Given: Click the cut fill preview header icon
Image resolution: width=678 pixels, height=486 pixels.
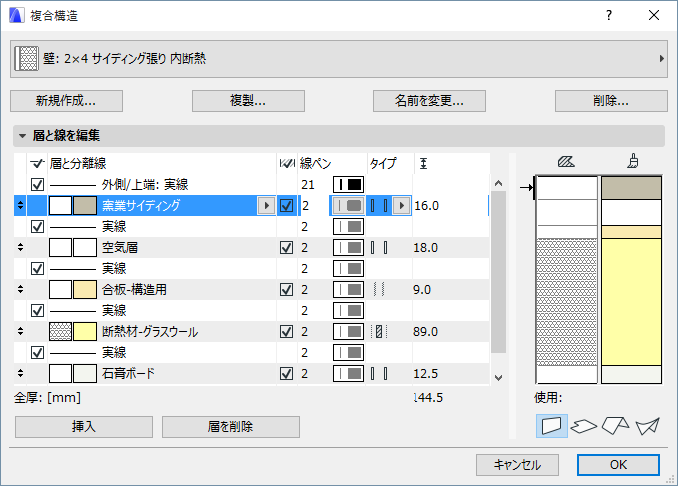Looking at the screenshot, I should 566,162.
